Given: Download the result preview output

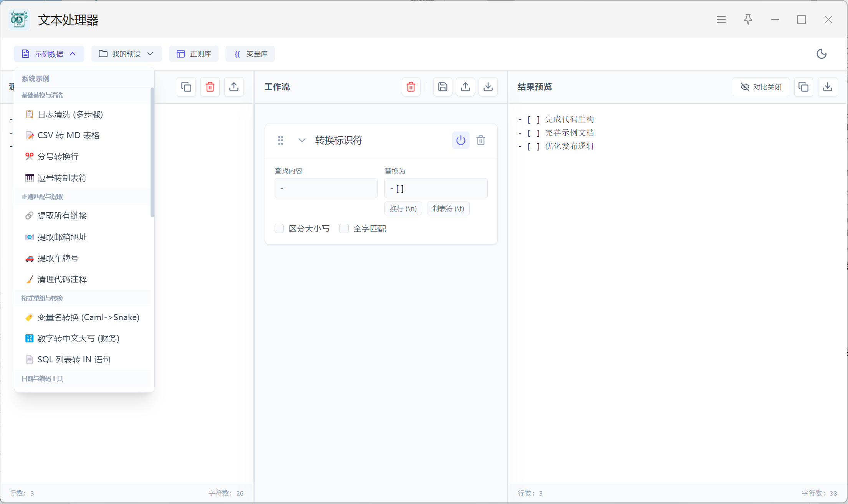Looking at the screenshot, I should (827, 87).
